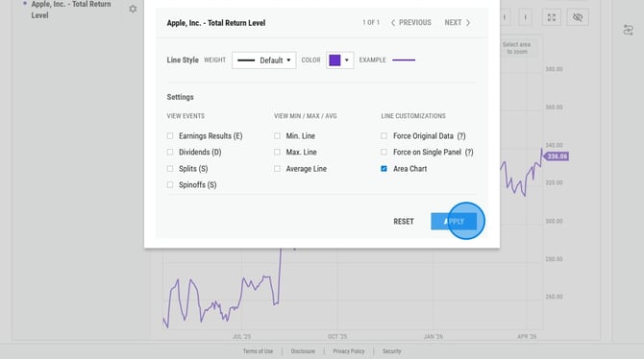Open Terms of Use link

(x=258, y=351)
